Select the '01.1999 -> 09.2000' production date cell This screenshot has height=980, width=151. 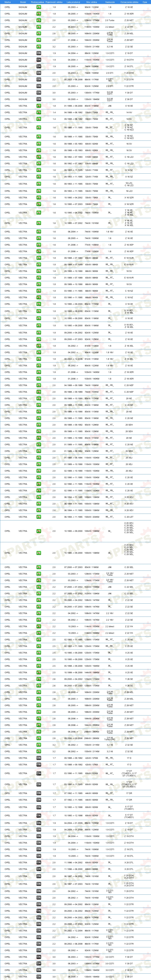(x=73, y=106)
